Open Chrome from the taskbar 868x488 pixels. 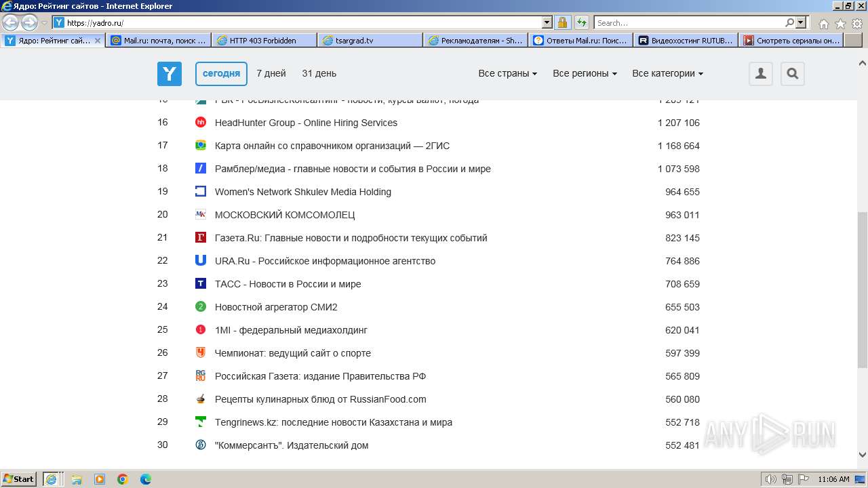[x=123, y=479]
